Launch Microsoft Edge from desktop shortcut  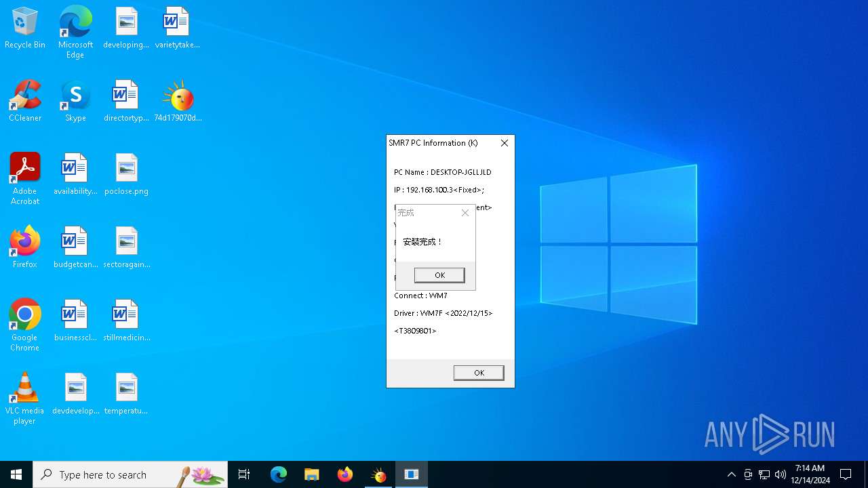coord(75,32)
